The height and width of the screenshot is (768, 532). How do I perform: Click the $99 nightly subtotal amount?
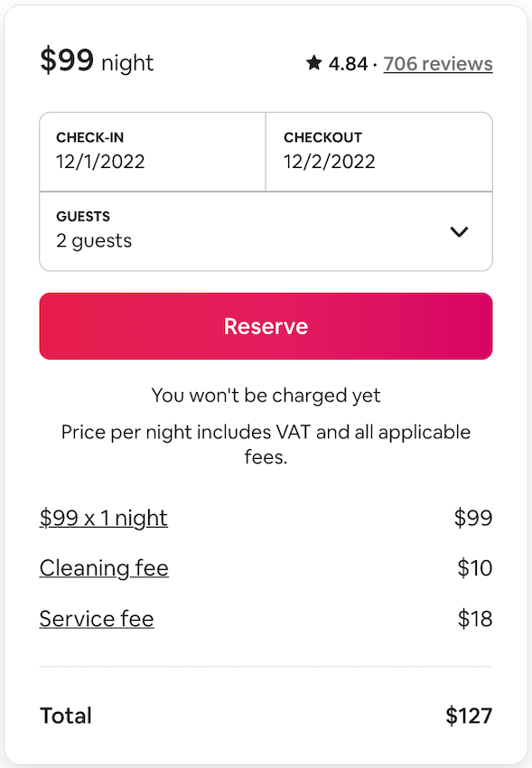pos(472,518)
